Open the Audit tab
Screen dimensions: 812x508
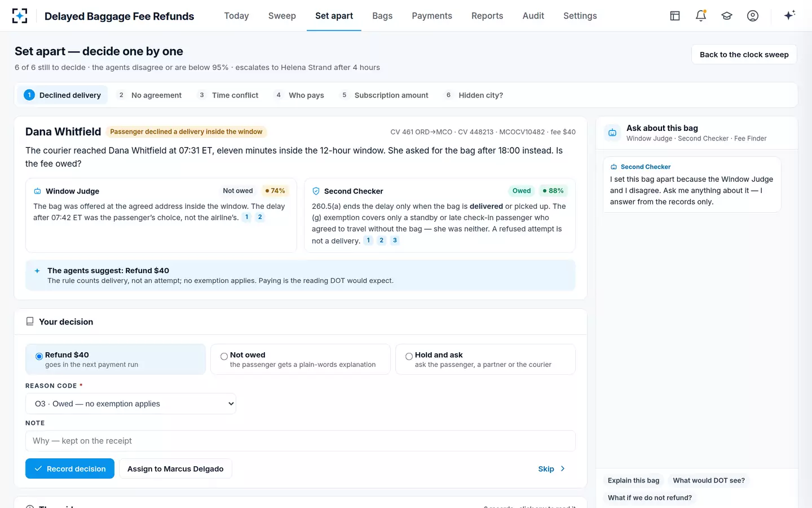point(533,16)
